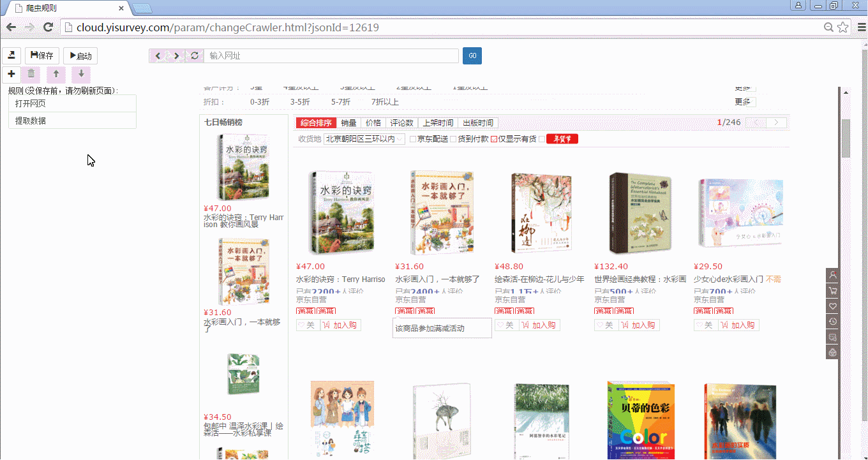The width and height of the screenshot is (868, 460).
Task: Toggle the 京东配送 checkbox
Action: point(413,139)
